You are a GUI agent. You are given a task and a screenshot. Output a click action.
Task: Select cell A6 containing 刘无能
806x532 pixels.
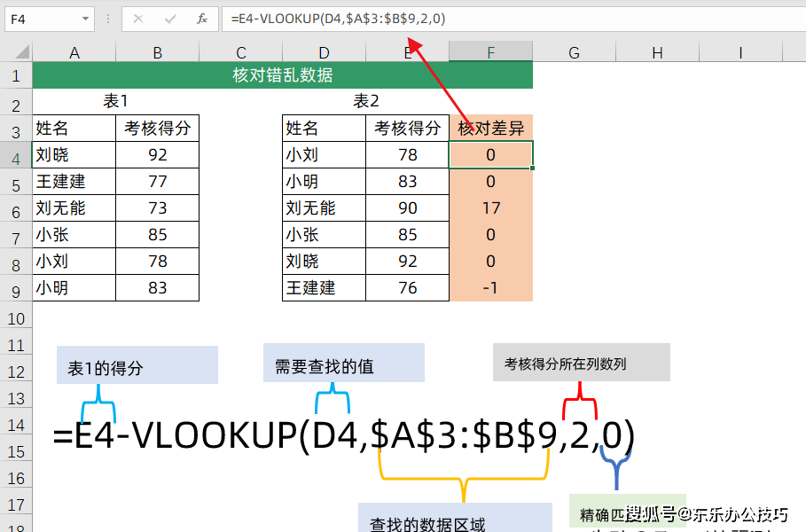pyautogui.click(x=74, y=208)
